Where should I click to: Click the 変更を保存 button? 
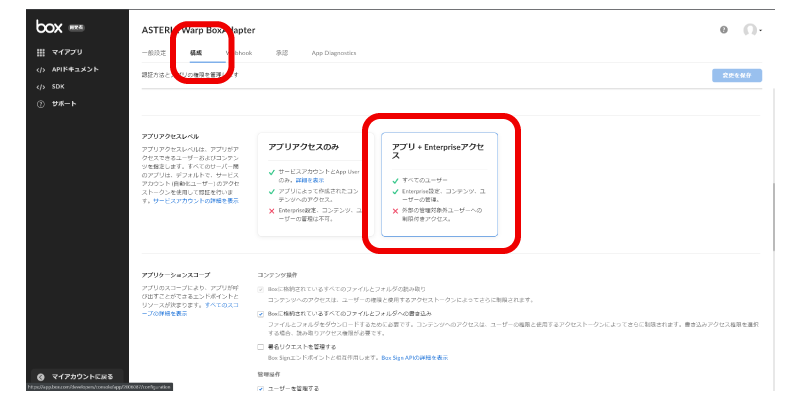(x=737, y=75)
